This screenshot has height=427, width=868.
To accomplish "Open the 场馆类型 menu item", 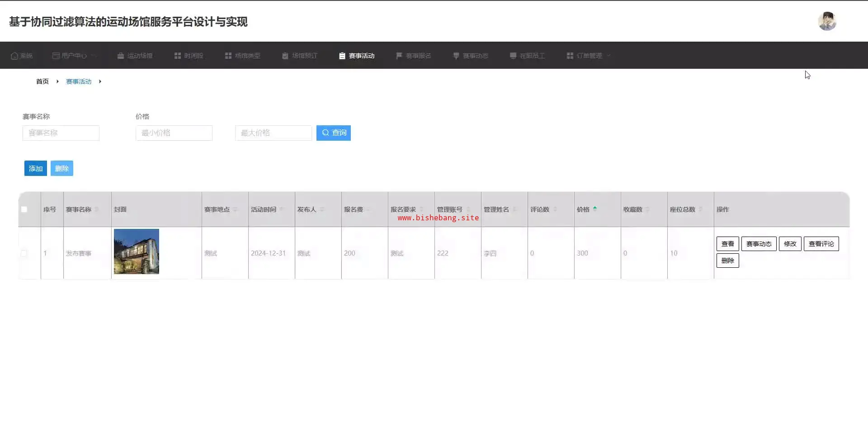I will click(243, 56).
